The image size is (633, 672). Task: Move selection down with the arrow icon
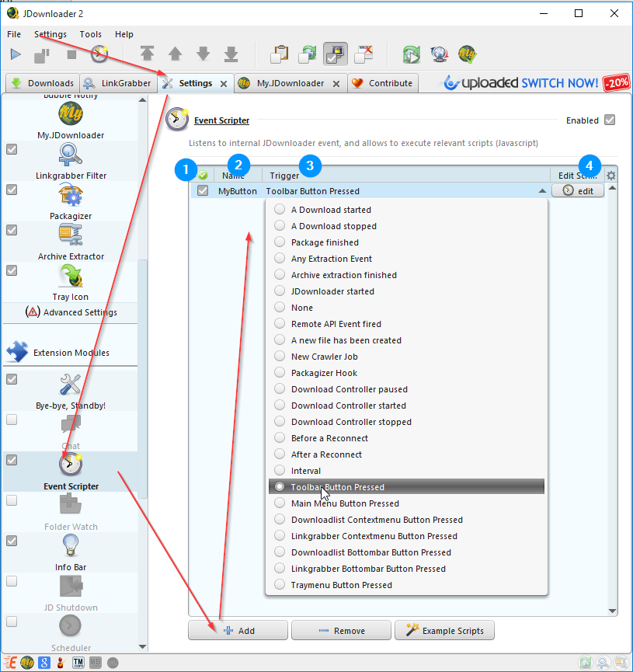[203, 54]
